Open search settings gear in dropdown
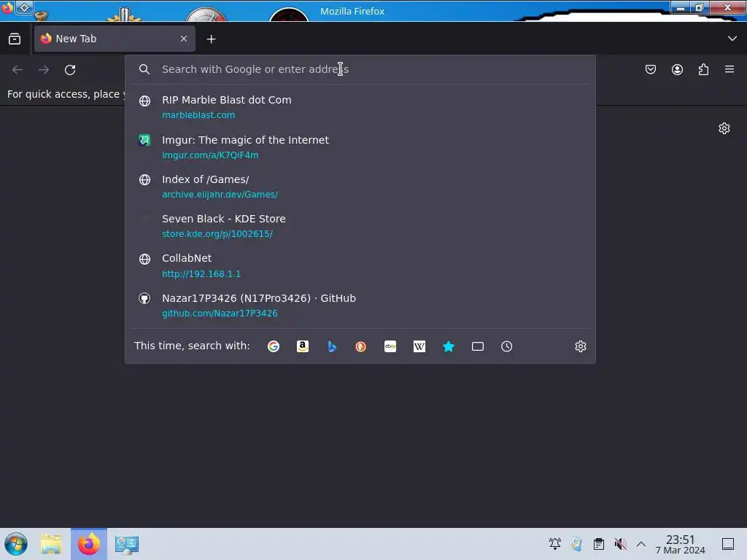The image size is (747, 560). point(580,346)
